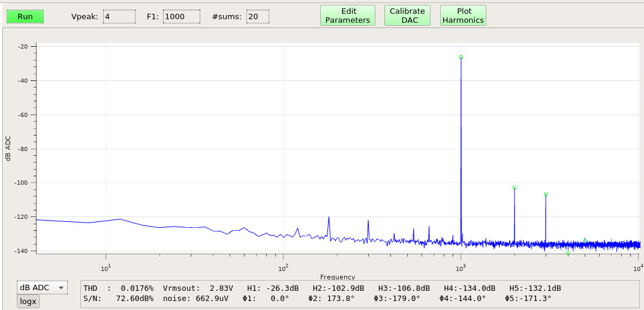Select the second harmonic marker near -103 dB
The width and height of the screenshot is (644, 310).
click(514, 188)
